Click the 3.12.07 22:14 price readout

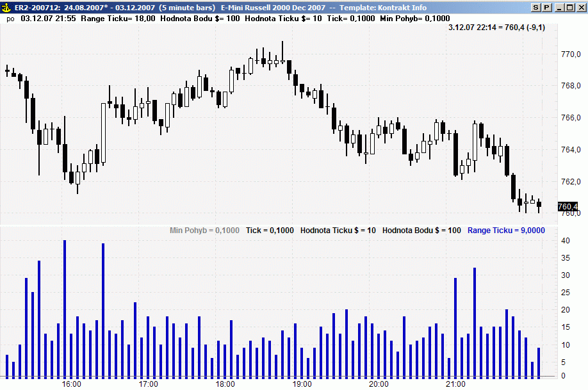496,28
